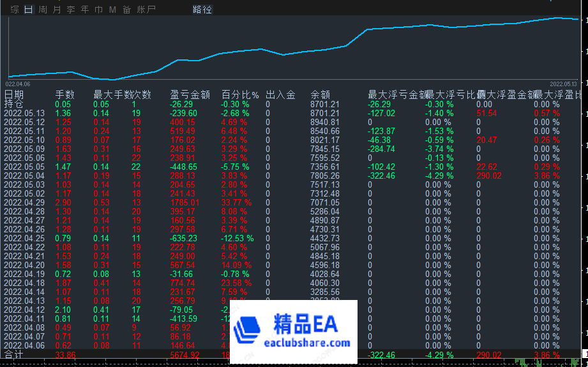Select the 2022.04.06 date row

pyautogui.click(x=24, y=346)
